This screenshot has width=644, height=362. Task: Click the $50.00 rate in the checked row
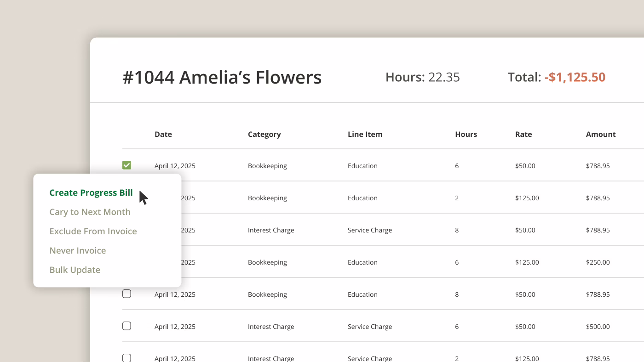coord(525,166)
